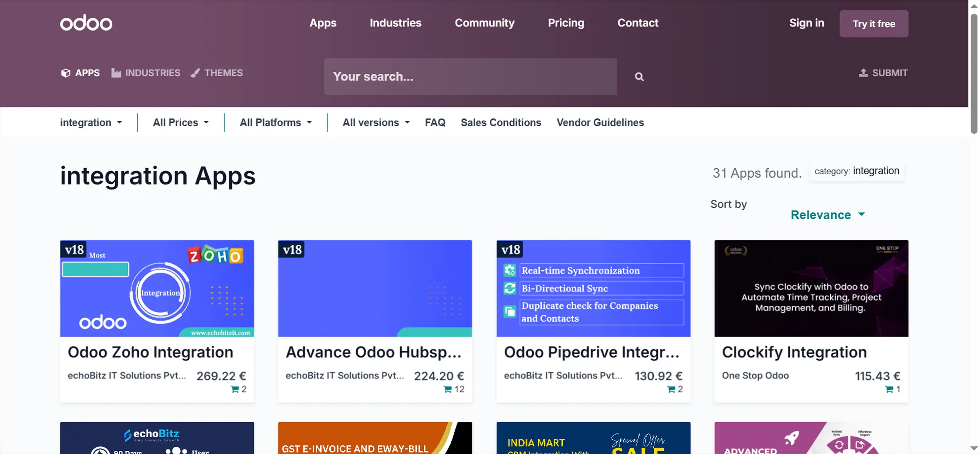Screen dimensions: 980x454
Task: Open the echoBitz card in second row
Action: coord(157,438)
